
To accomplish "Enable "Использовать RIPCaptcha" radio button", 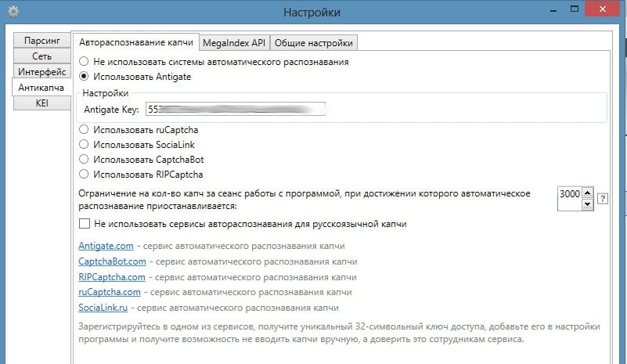I will pyautogui.click(x=85, y=175).
